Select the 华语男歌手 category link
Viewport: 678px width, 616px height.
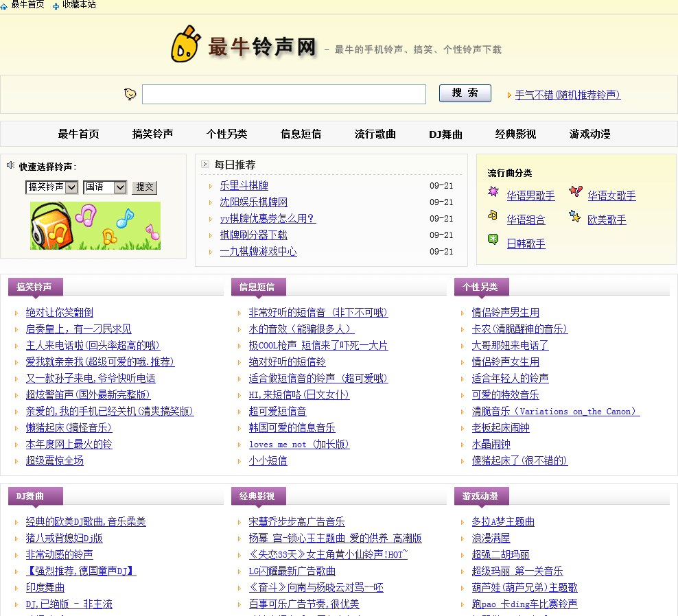tap(530, 196)
